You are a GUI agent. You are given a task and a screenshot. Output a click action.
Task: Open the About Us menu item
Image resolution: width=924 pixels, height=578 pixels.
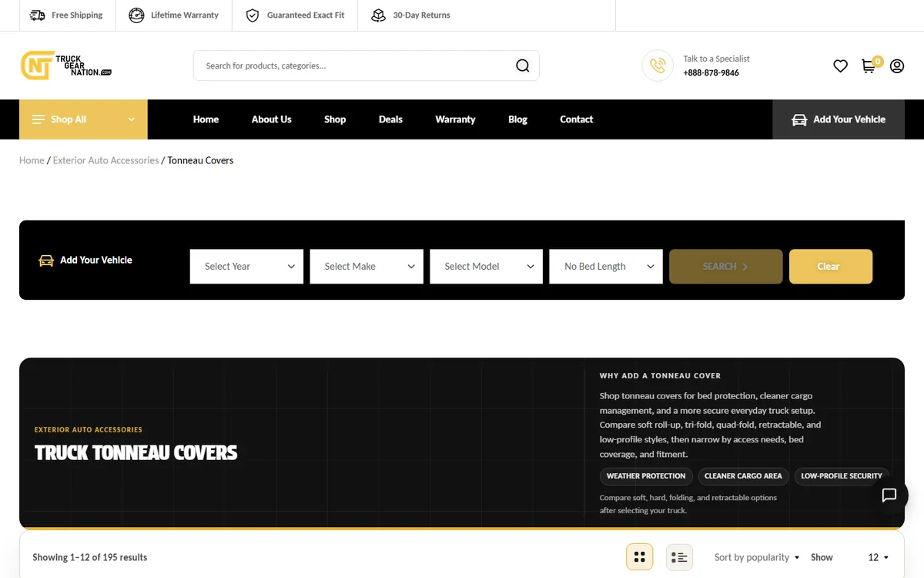[x=272, y=119]
